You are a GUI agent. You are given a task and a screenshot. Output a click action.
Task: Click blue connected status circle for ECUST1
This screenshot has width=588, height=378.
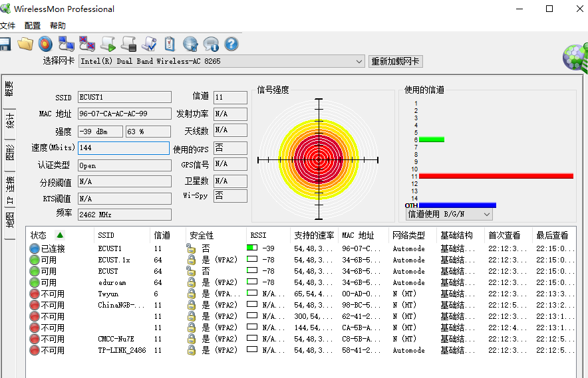(x=35, y=248)
